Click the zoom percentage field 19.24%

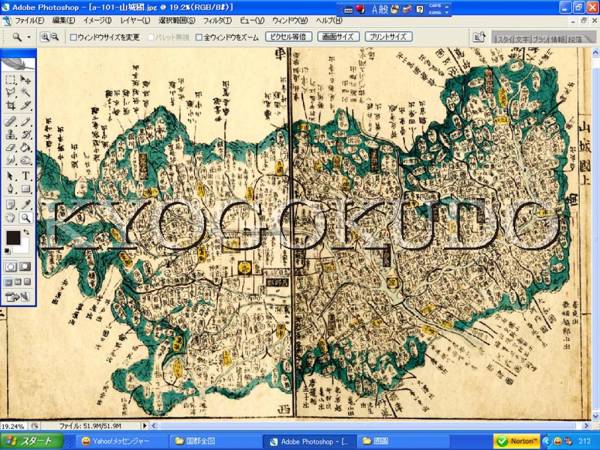point(14,426)
